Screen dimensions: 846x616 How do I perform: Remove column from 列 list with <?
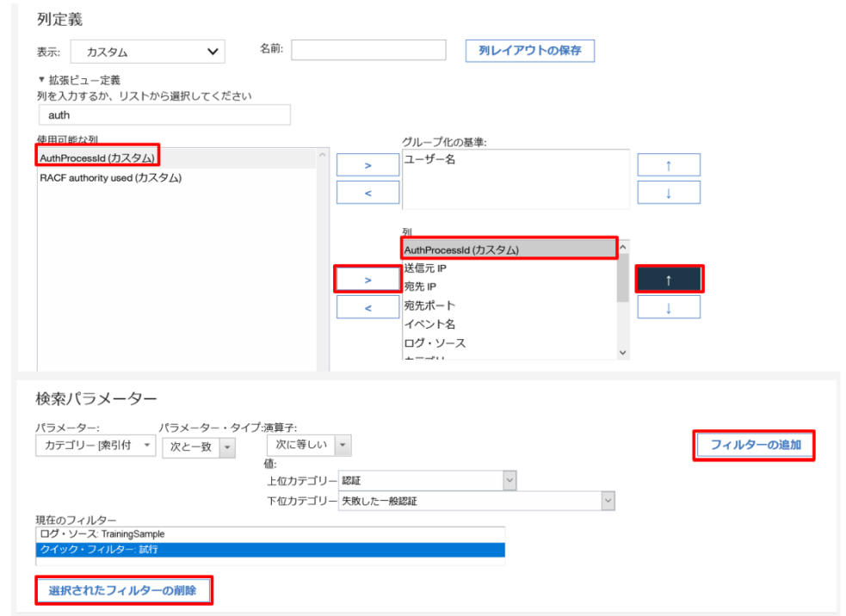[x=368, y=307]
